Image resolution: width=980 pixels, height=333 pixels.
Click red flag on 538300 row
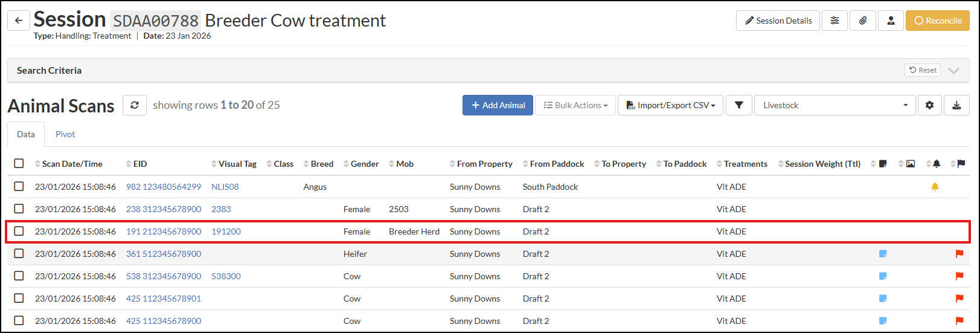(x=959, y=276)
